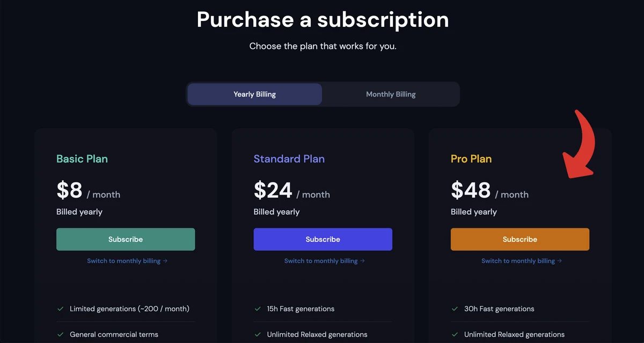Click checkmark beside Standard Plan's Unlimited Relaxed generations

258,334
